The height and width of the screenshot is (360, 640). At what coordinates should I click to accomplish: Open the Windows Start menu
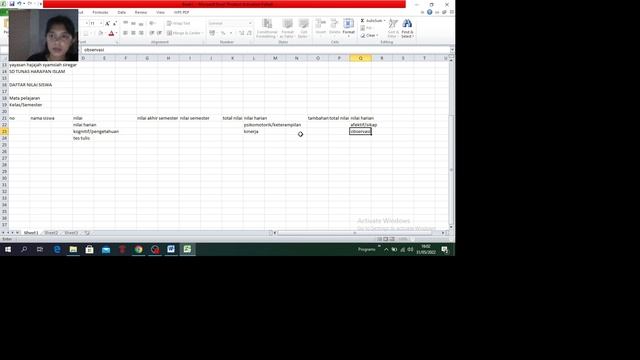click(8, 249)
